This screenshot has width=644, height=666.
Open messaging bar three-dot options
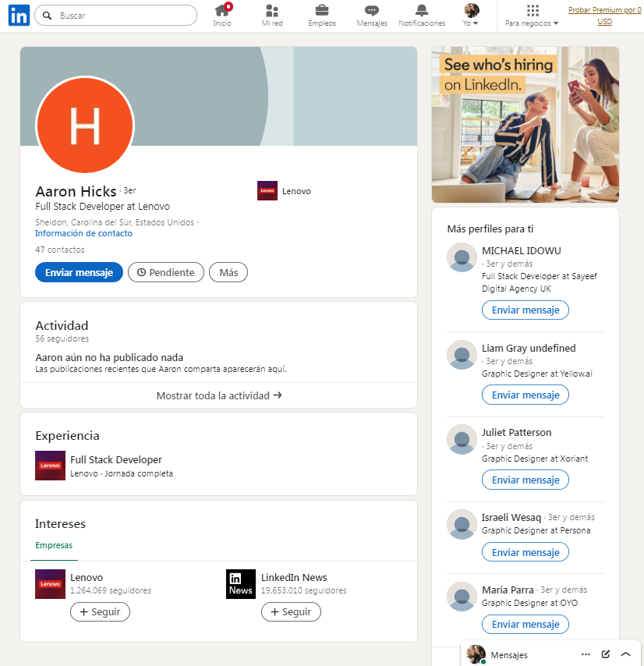point(586,654)
